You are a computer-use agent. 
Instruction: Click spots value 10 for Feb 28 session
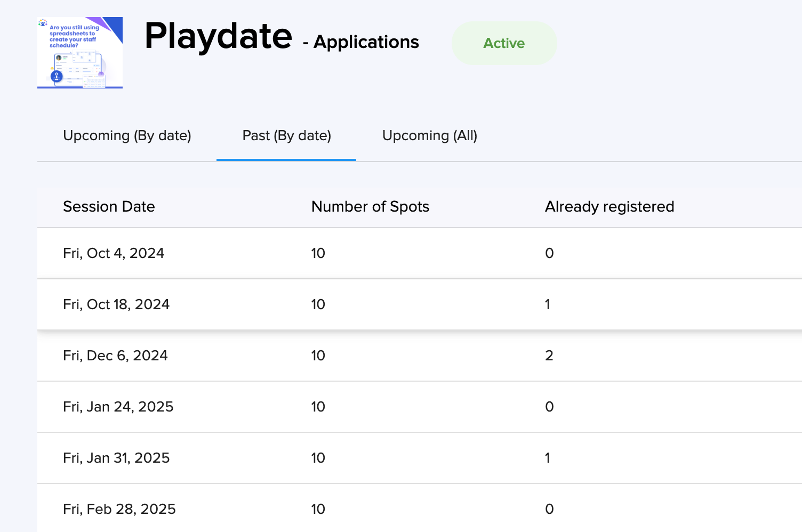click(x=318, y=509)
